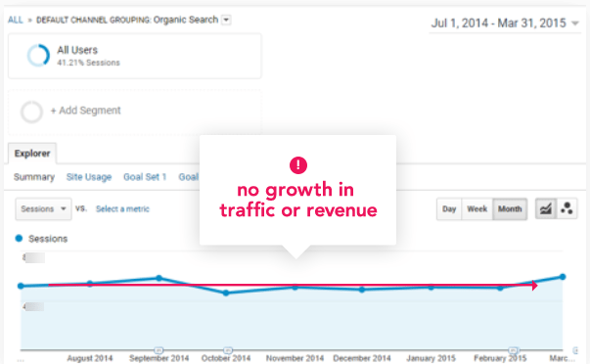Click the red exclamation alert icon
The width and height of the screenshot is (590, 364).
tap(298, 165)
